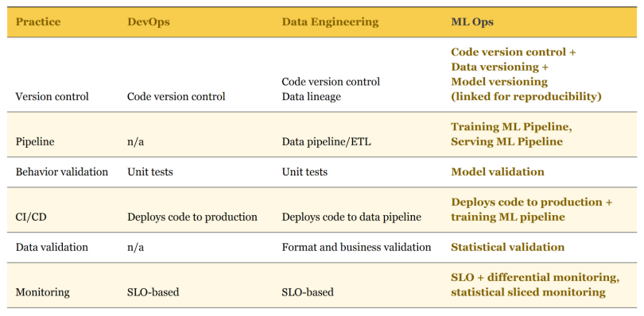
Task: Select the Statistical validation cell
Action: coord(507,247)
